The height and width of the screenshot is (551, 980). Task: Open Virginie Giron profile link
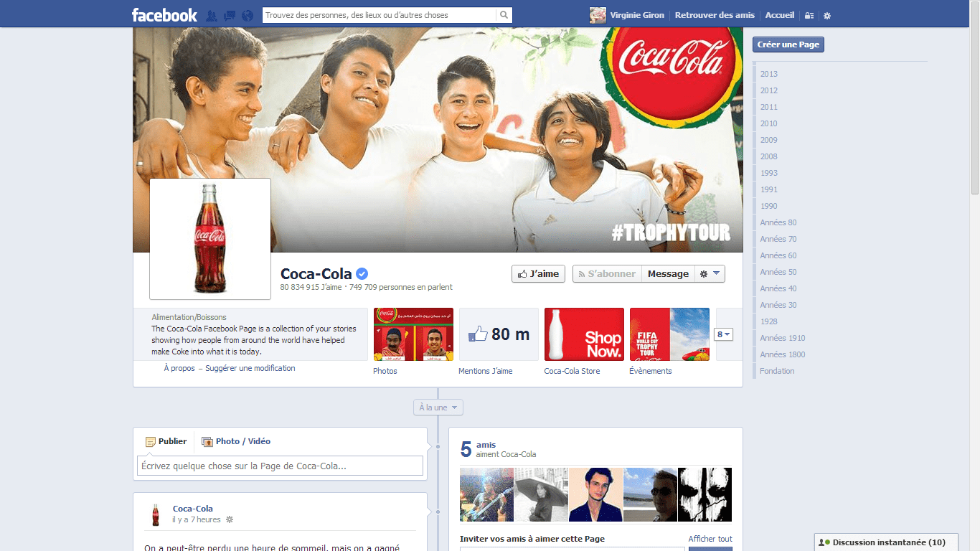pyautogui.click(x=637, y=15)
